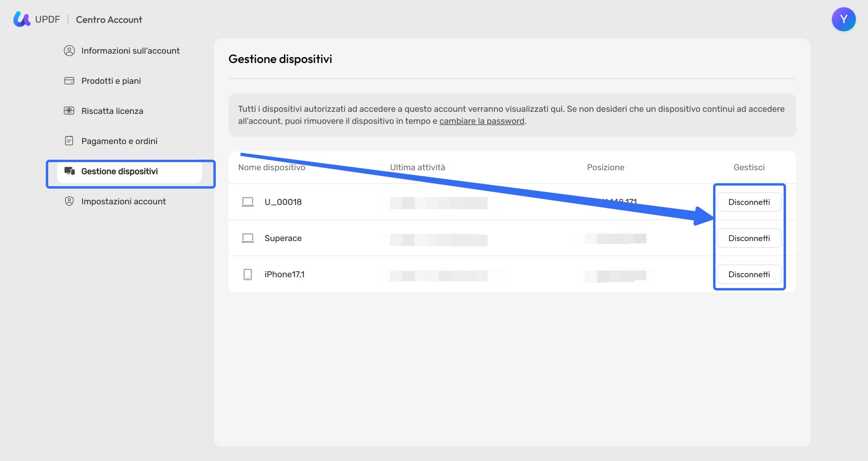Click blurred location value for iPhone17,1
Viewport: 868px width, 461px height.
(x=615, y=276)
